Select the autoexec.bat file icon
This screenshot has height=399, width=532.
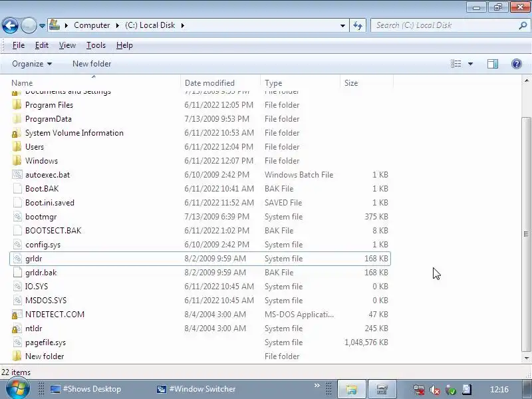coord(17,175)
